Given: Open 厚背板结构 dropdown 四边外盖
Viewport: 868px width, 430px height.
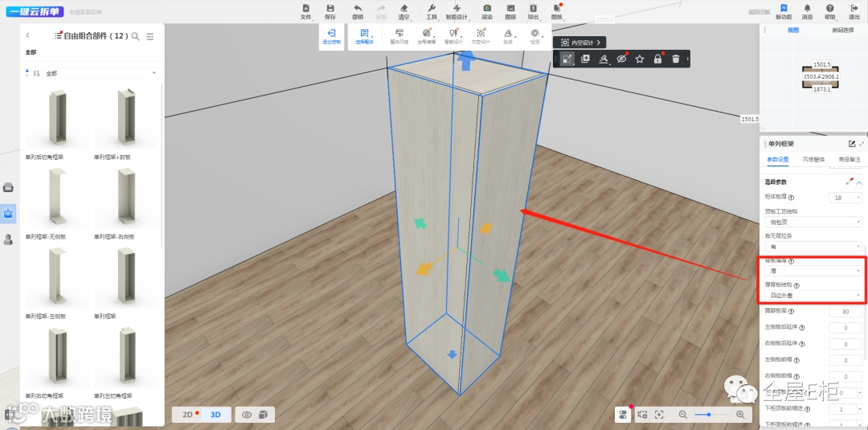Looking at the screenshot, I should 813,296.
